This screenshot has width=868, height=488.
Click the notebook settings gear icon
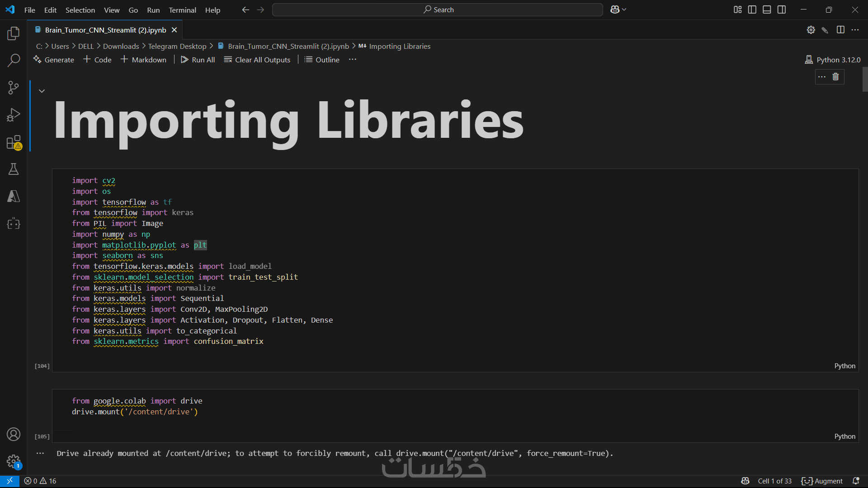click(x=811, y=30)
